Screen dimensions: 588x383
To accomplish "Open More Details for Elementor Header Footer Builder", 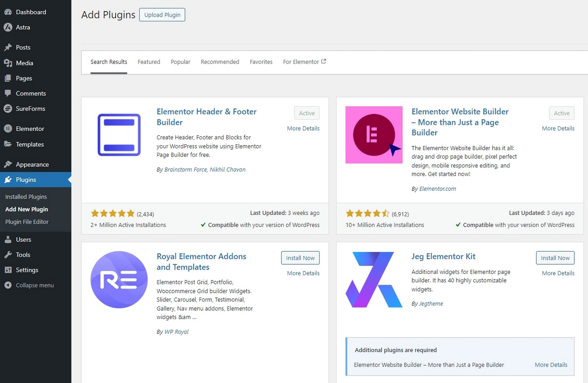I will click(x=303, y=128).
